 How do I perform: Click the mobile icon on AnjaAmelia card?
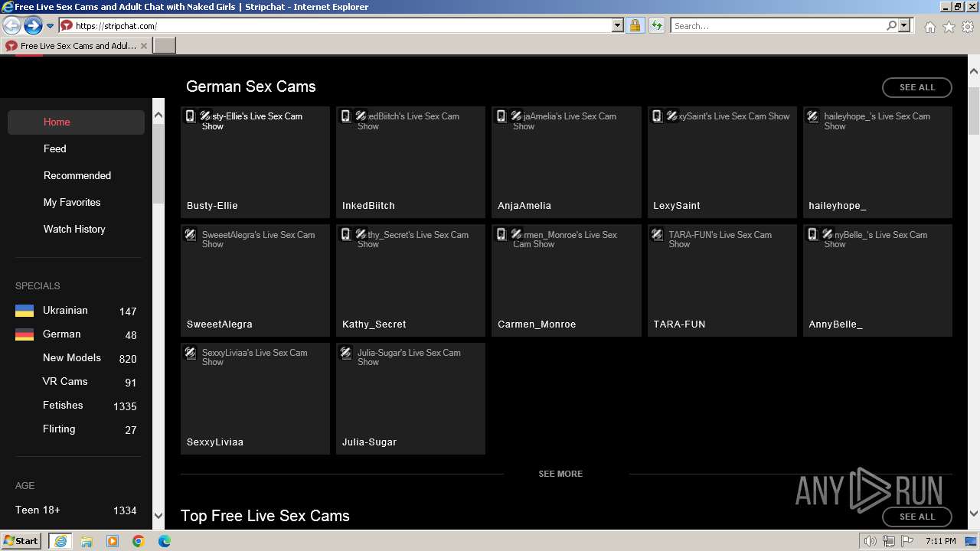click(x=501, y=116)
